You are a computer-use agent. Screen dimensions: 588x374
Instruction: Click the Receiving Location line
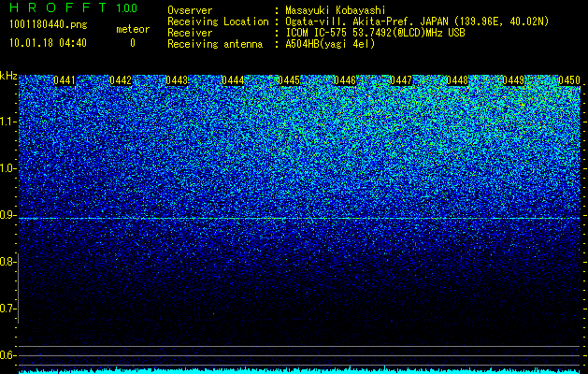(358, 22)
